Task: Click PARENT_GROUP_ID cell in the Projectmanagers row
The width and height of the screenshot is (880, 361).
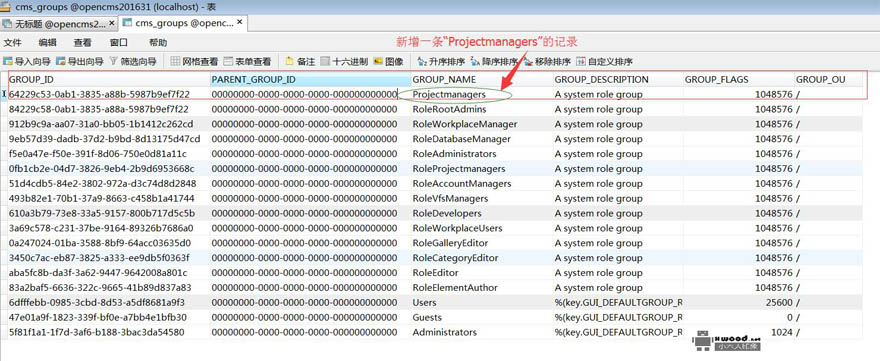Action: coord(310,94)
